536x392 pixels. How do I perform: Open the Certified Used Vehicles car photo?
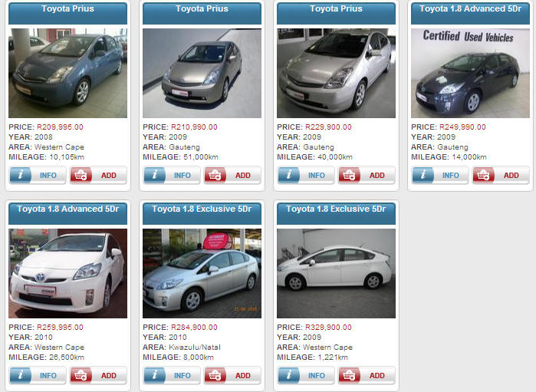tap(470, 73)
